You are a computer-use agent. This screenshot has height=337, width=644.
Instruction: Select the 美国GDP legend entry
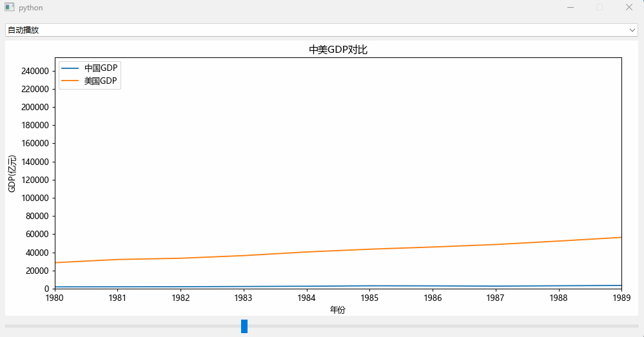click(101, 81)
